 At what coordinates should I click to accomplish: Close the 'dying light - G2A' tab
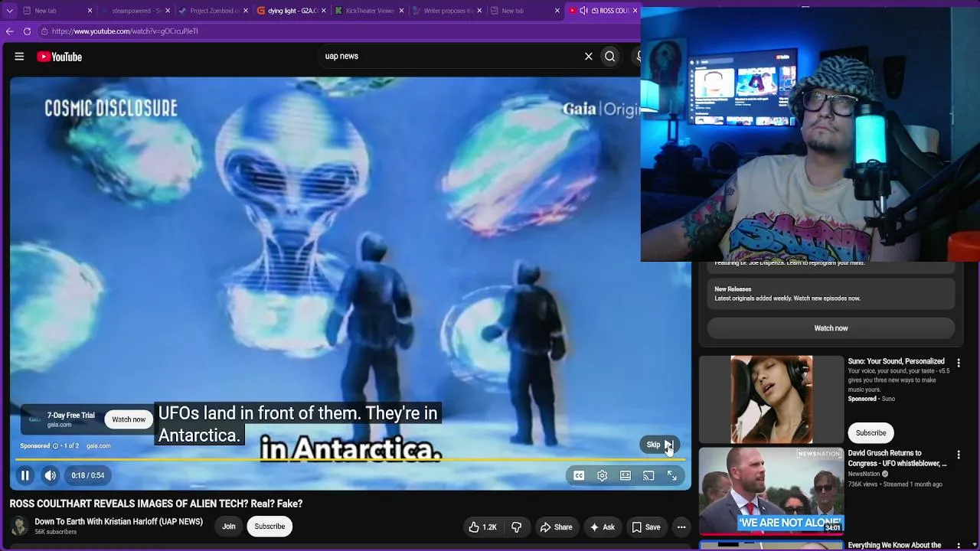click(x=323, y=11)
